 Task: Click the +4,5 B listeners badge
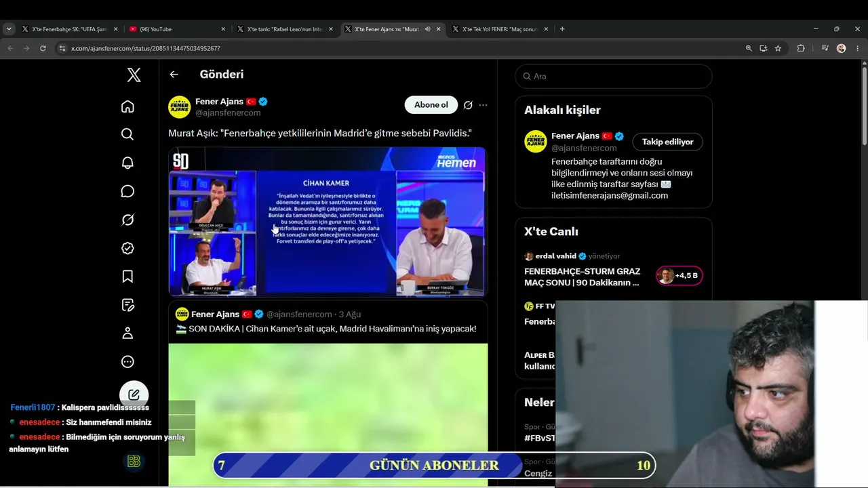pos(679,276)
